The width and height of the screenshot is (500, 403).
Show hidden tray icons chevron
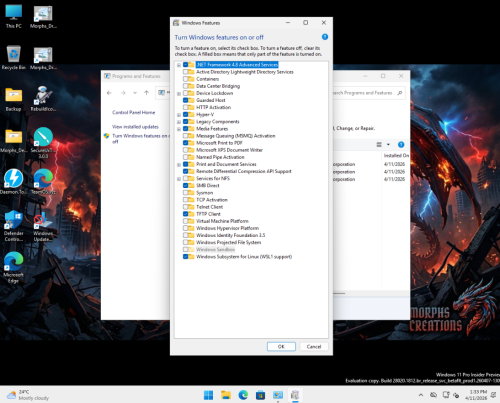click(x=421, y=395)
